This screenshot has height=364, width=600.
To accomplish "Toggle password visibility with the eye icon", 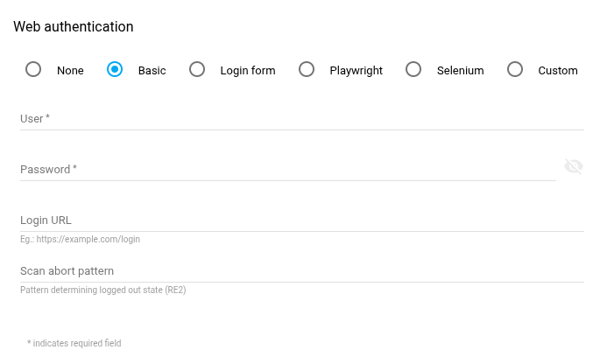I will pyautogui.click(x=574, y=166).
